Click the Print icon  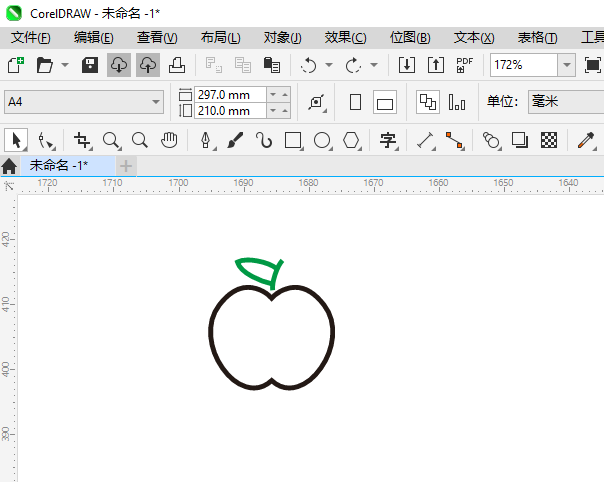[x=177, y=65]
